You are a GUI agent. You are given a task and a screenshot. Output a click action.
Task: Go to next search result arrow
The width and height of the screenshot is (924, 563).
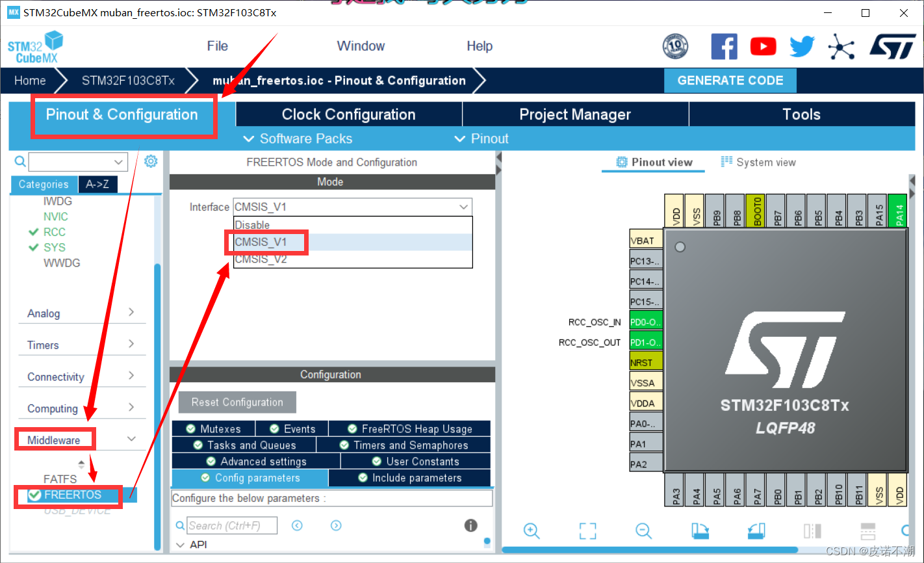(x=336, y=525)
